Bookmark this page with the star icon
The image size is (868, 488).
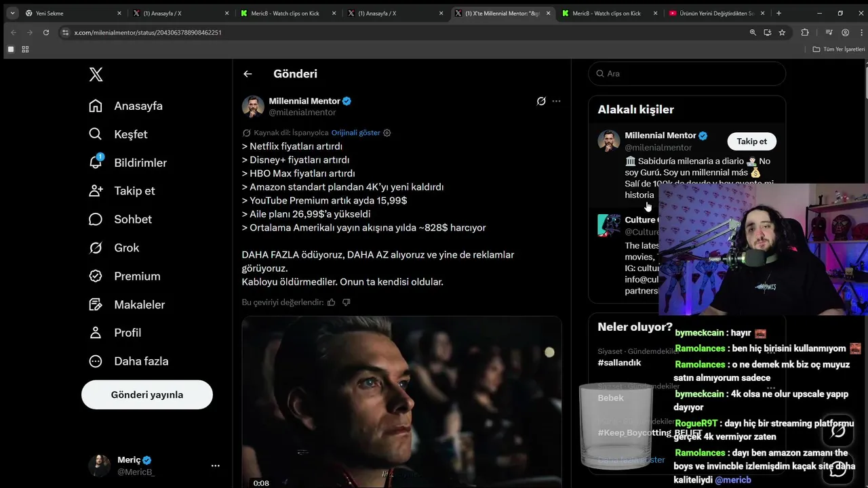pyautogui.click(x=782, y=33)
